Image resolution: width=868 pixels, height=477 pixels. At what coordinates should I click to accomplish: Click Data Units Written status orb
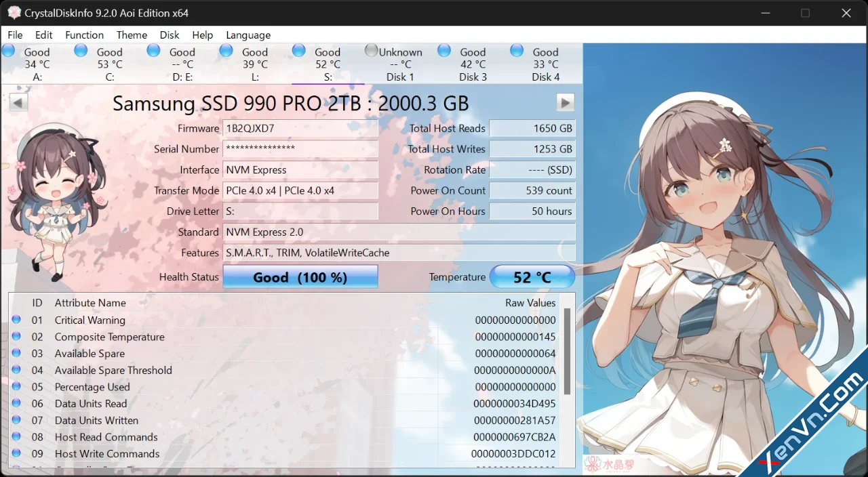(16, 420)
